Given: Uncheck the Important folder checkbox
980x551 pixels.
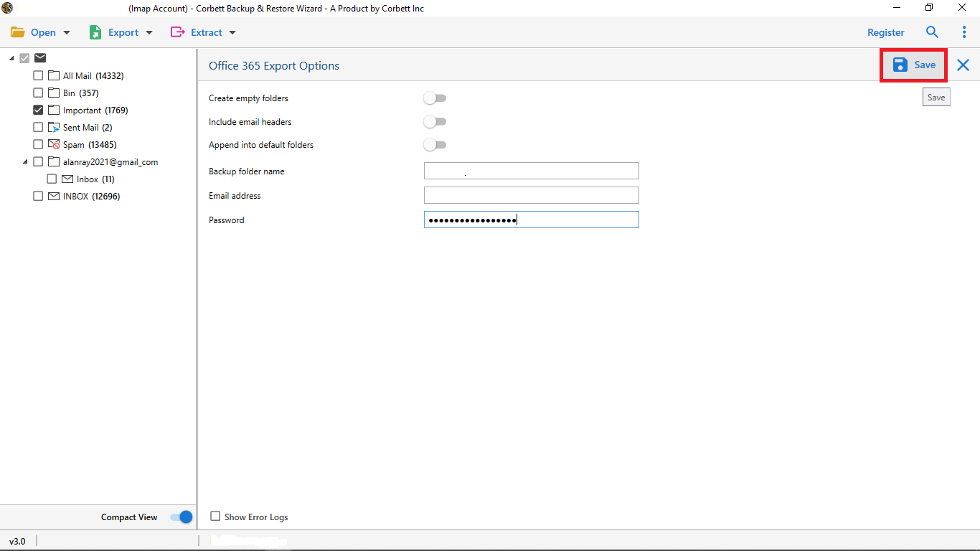Looking at the screenshot, I should 38,110.
